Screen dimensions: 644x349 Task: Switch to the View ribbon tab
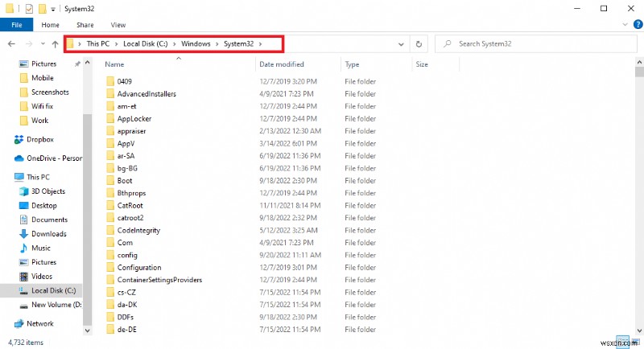[118, 25]
